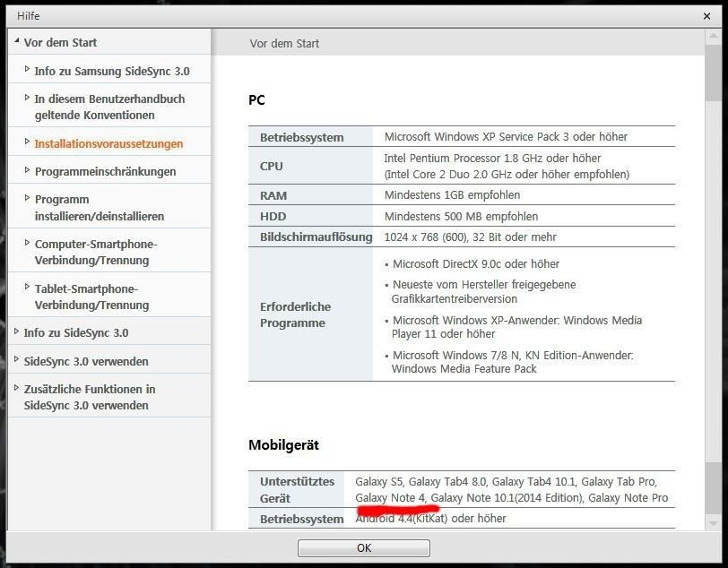Screen dimensions: 728x568
Task: Click Microsoft Windows XP Service Pack 3 text
Action: coord(506,137)
